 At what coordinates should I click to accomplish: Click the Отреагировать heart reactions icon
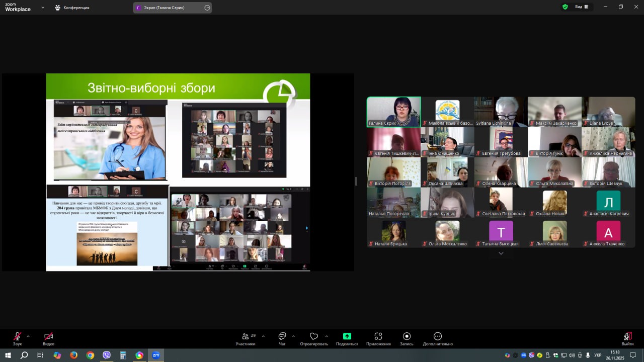[x=314, y=336]
